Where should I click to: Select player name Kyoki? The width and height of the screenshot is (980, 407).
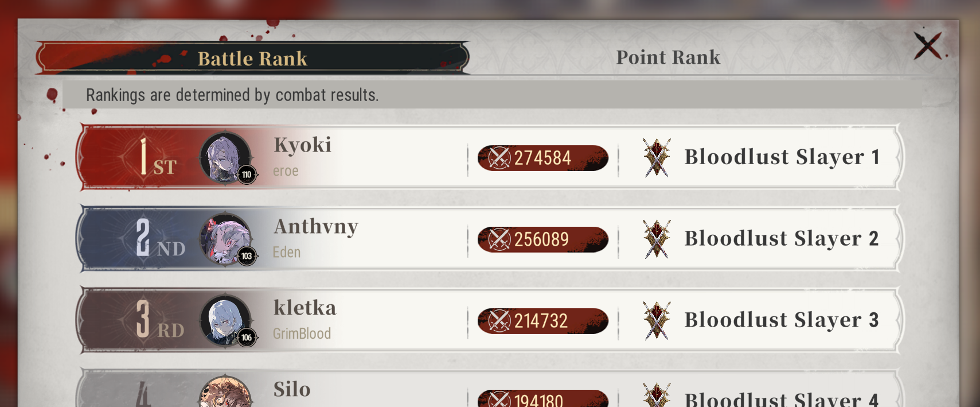coord(302,145)
